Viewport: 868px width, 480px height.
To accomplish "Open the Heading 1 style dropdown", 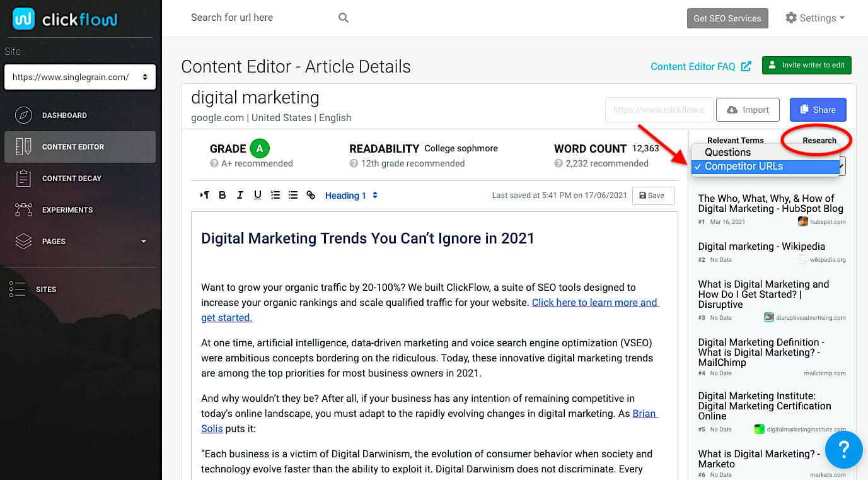I will tap(351, 196).
